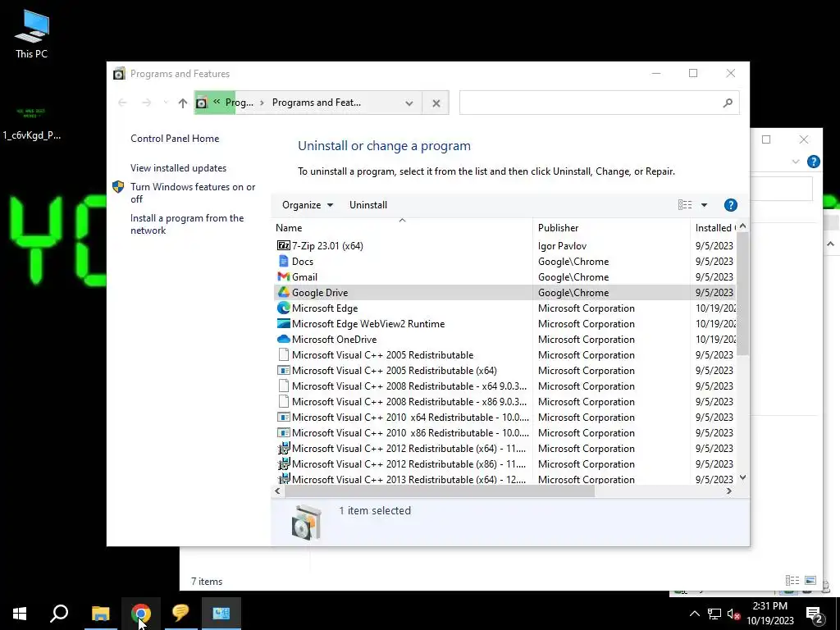Open the notification center icon

pyautogui.click(x=815, y=614)
